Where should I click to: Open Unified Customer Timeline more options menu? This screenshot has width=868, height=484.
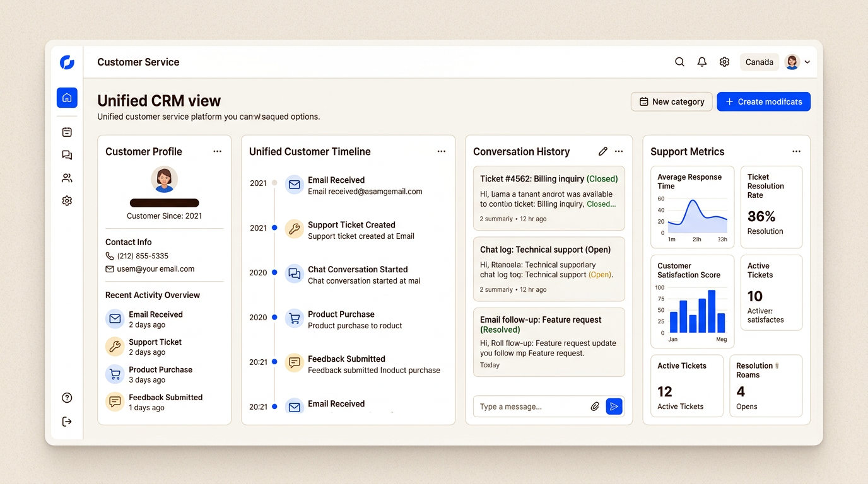441,151
